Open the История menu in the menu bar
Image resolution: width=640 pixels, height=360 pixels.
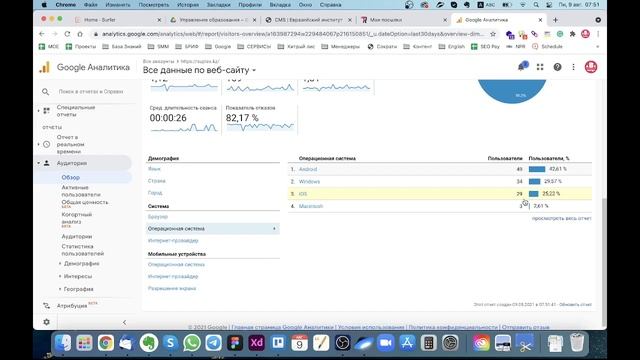[x=188, y=5]
